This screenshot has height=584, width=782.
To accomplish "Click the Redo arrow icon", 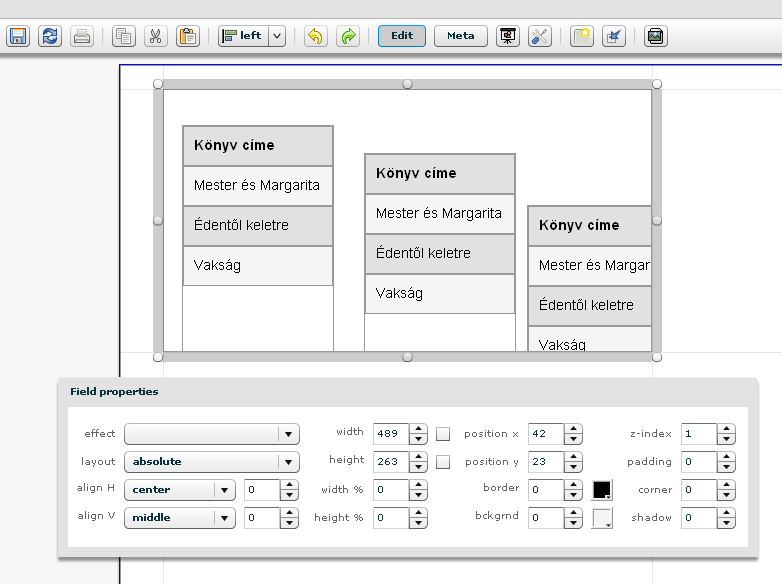I will coord(347,36).
